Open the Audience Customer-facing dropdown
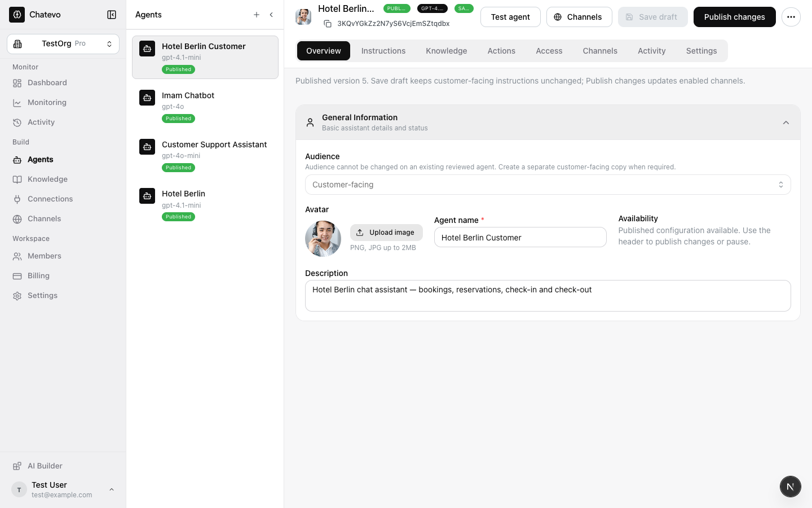 point(548,185)
